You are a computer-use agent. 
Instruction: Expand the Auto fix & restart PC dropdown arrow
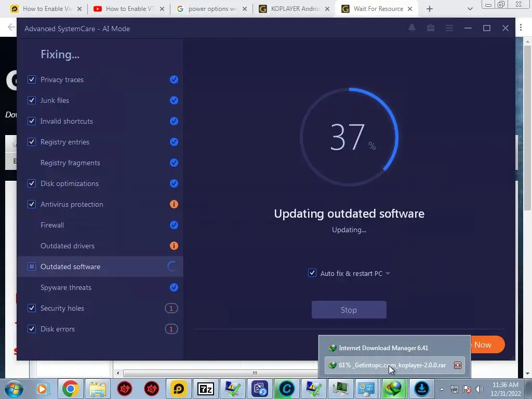point(388,273)
